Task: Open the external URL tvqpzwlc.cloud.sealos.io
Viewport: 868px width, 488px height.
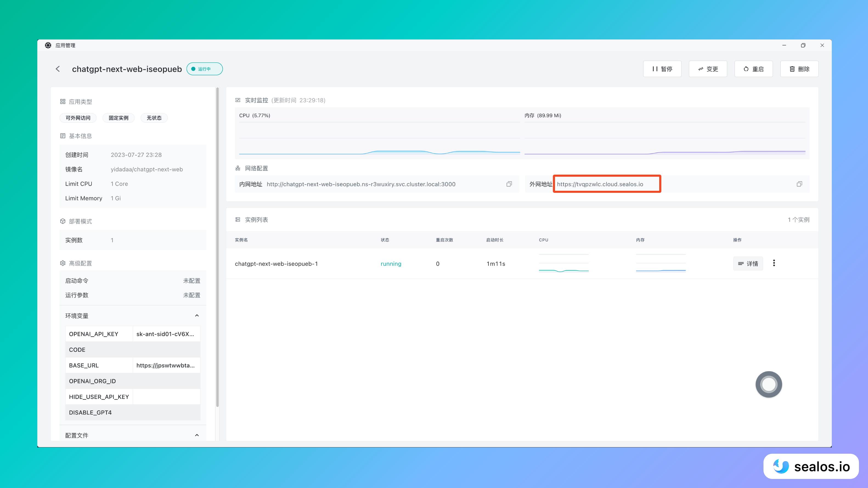Action: (x=600, y=184)
